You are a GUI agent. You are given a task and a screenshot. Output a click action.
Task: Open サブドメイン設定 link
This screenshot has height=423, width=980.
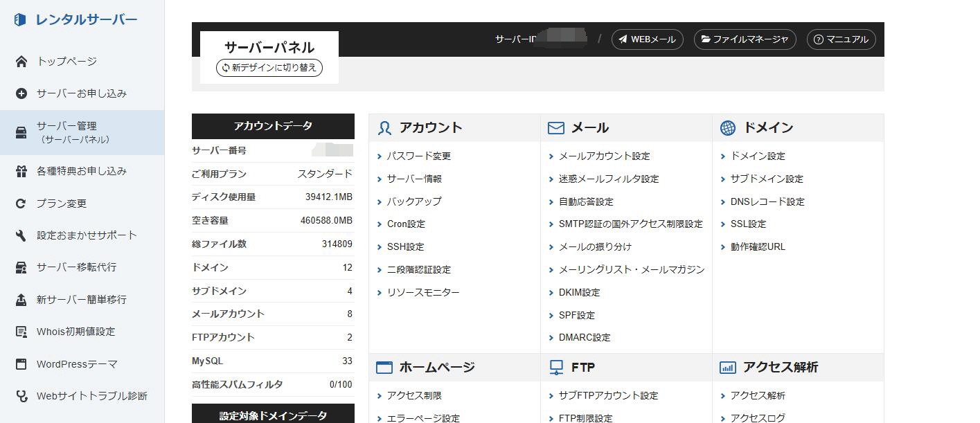pos(767,179)
